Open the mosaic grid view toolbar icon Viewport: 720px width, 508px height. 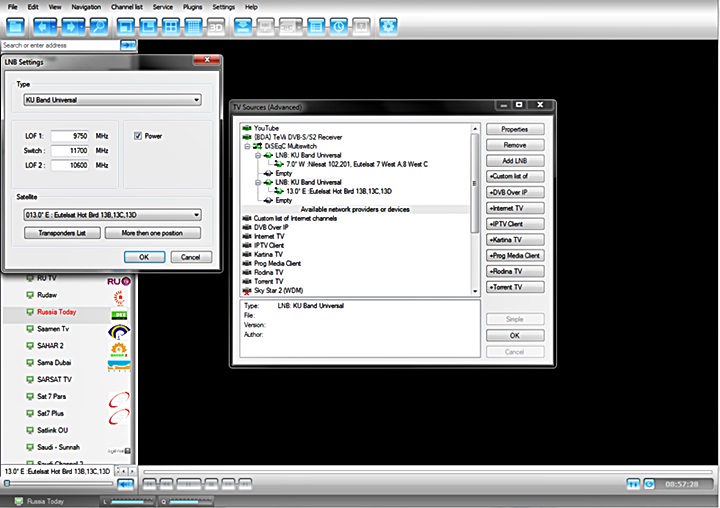pos(194,26)
